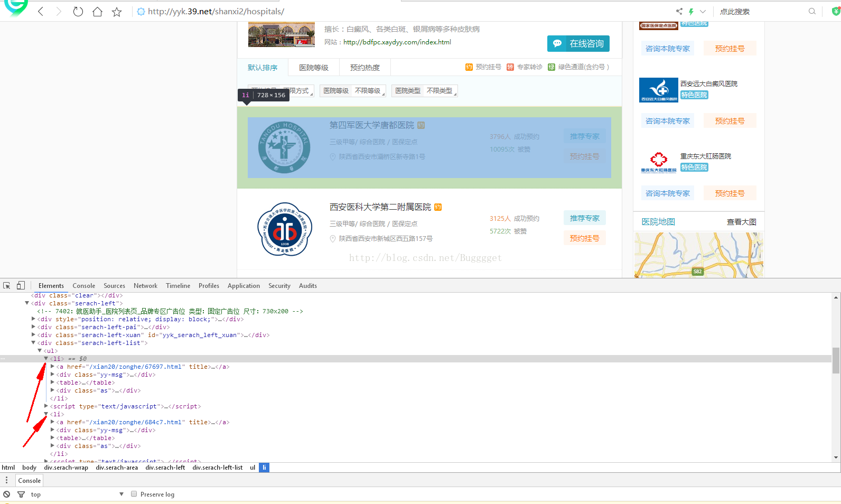Open the console context 'top' dropdown

[77, 494]
